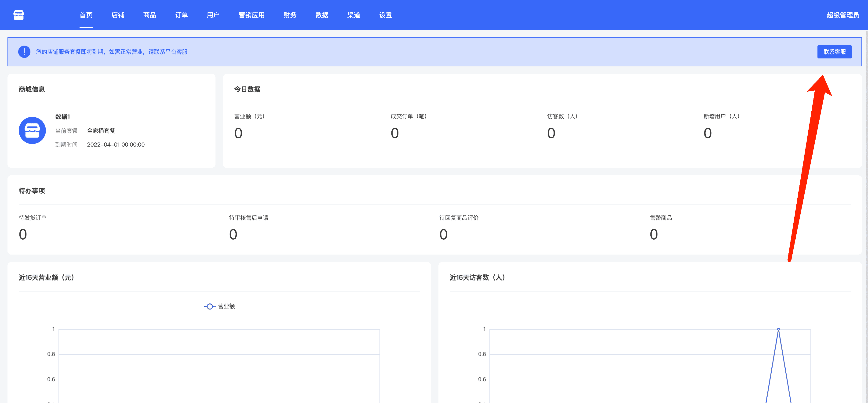Open the 数据 menu
Screen dimensions: 868x403
point(322,15)
